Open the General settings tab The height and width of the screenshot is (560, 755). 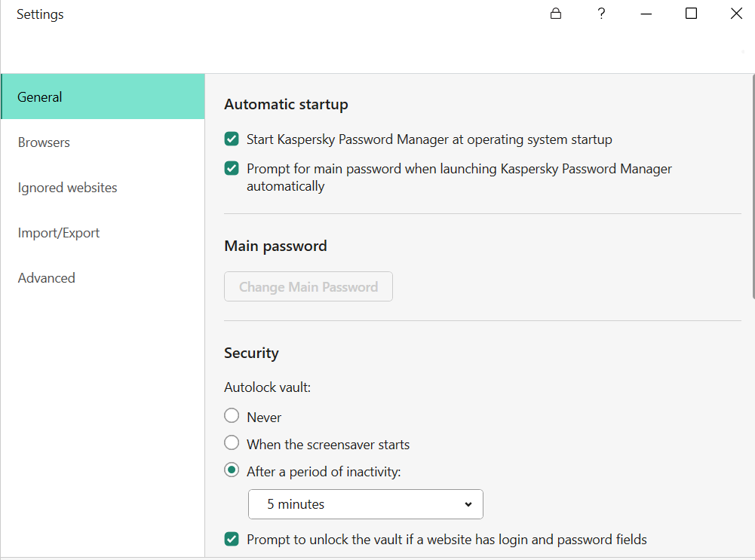point(103,96)
